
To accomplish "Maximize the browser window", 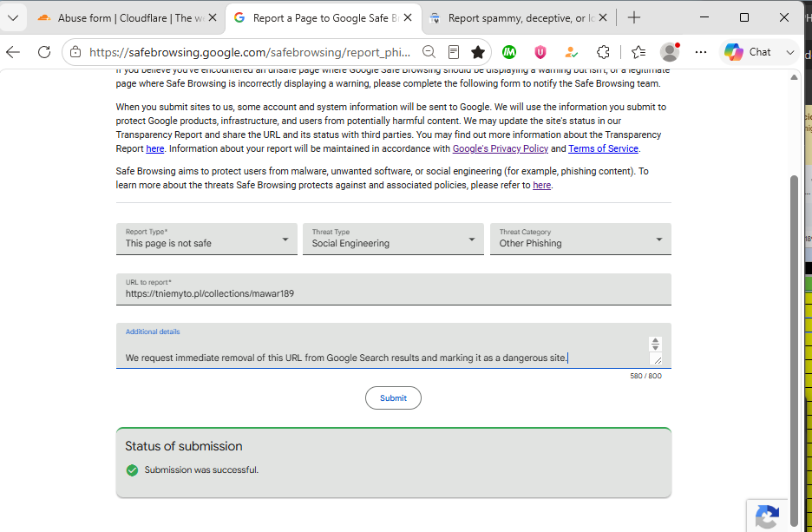I will click(744, 17).
